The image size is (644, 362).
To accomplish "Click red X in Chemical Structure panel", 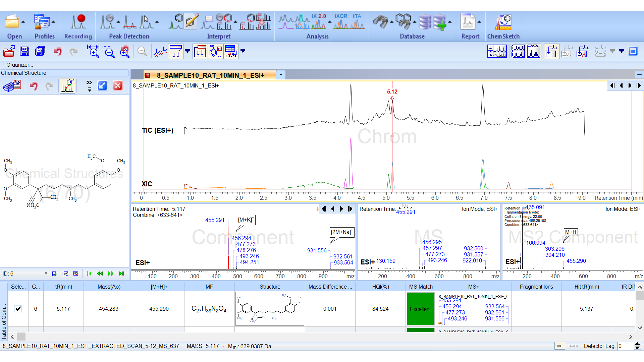I will (x=118, y=86).
